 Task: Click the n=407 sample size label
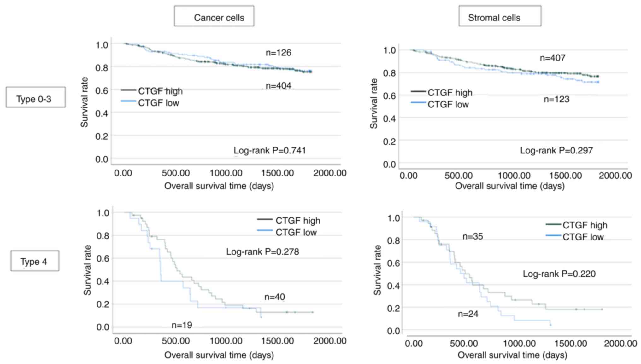click(552, 58)
